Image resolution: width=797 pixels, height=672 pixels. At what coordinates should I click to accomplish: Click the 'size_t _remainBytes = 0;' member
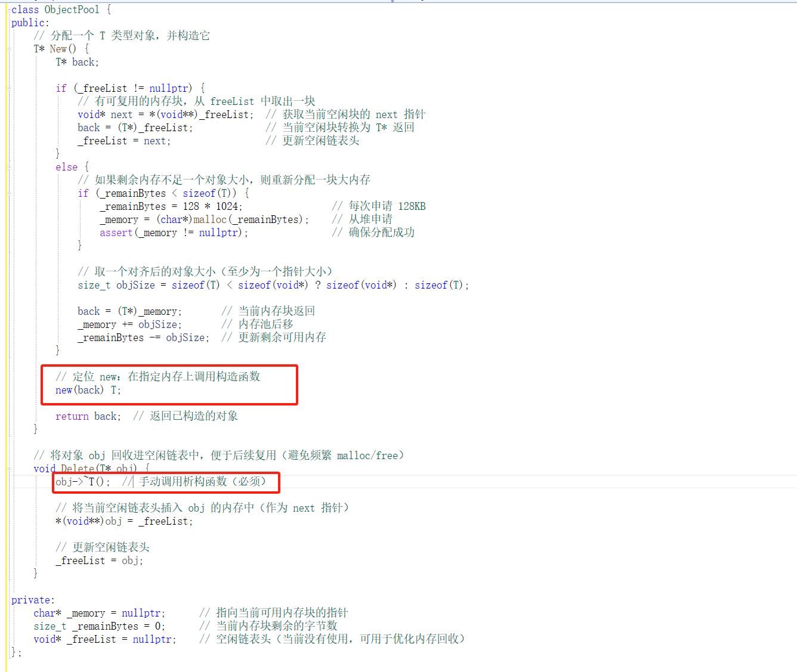coord(100,626)
